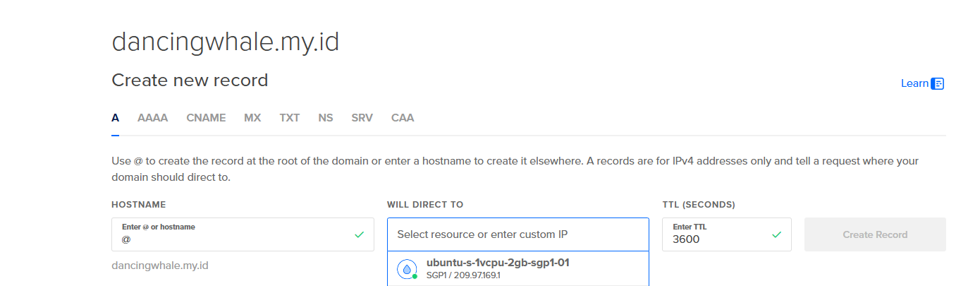
Task: Open the NS record tab
Action: tap(325, 118)
